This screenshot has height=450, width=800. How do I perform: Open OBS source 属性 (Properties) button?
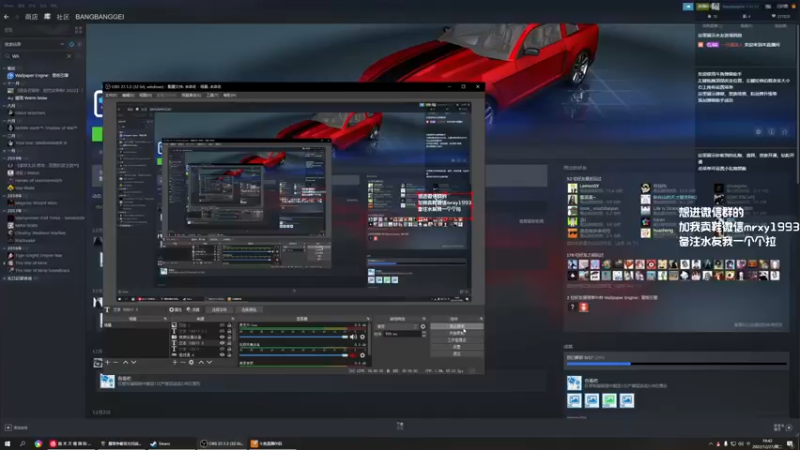[x=176, y=310]
